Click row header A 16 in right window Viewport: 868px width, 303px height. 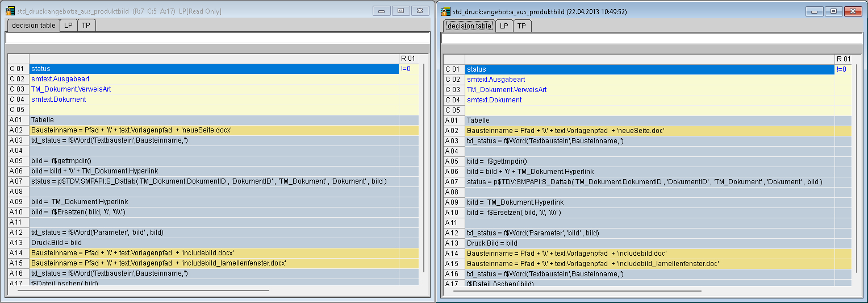(x=454, y=274)
